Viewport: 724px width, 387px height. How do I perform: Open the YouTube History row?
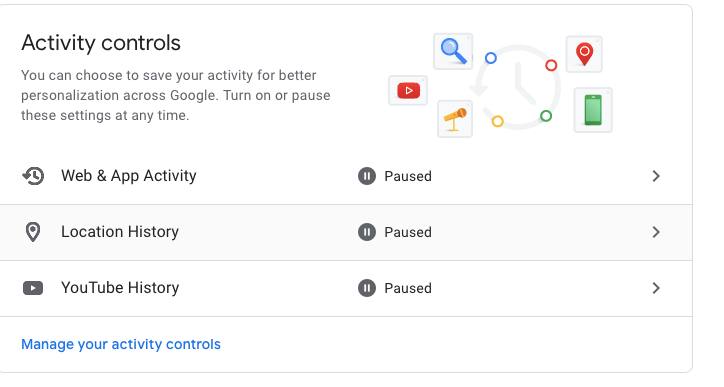(346, 288)
